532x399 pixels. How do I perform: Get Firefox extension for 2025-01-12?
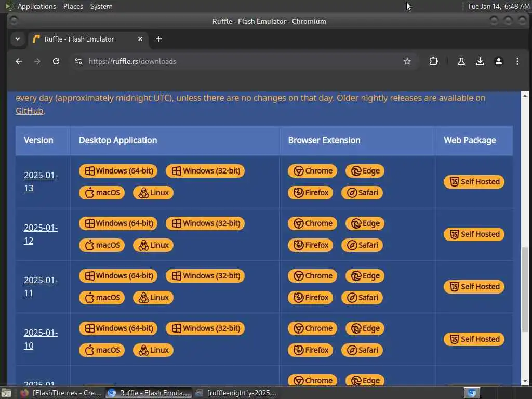(311, 245)
